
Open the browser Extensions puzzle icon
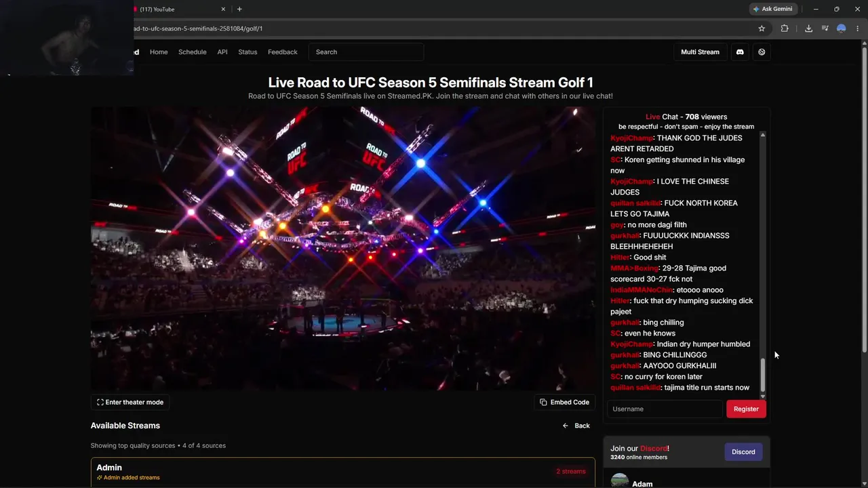pos(785,28)
